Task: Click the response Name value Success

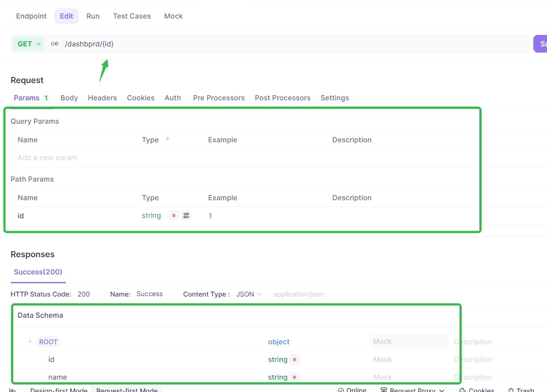Action: (149, 294)
